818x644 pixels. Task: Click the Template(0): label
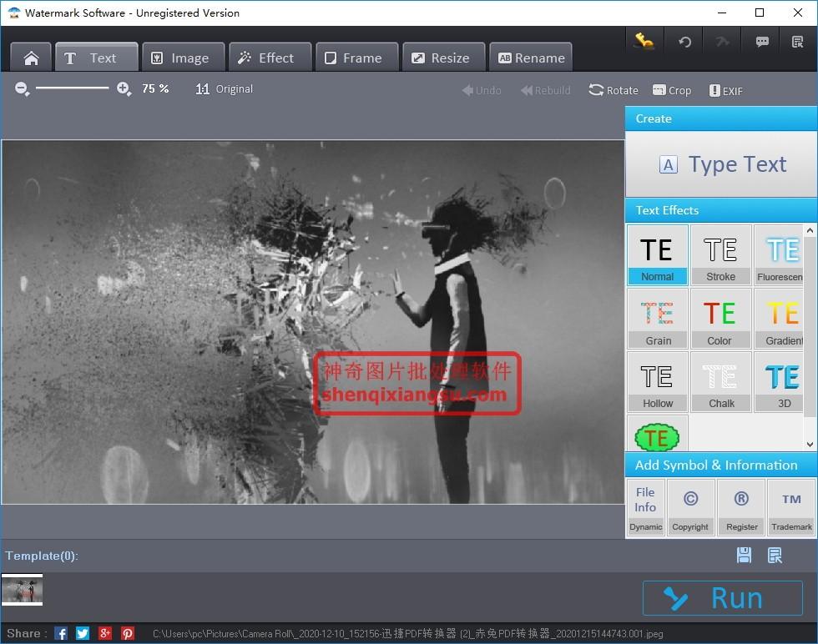click(42, 556)
